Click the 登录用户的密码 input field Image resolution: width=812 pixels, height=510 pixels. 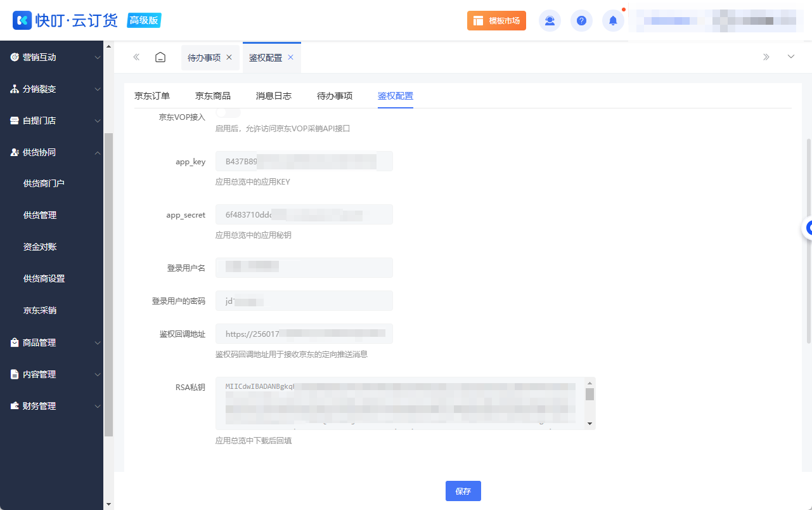coord(304,301)
